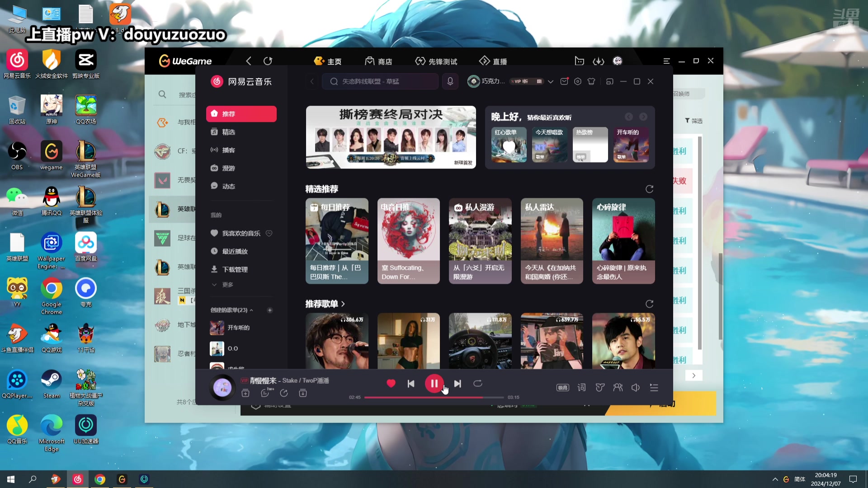Download the current song
868x488 pixels.
303,393
